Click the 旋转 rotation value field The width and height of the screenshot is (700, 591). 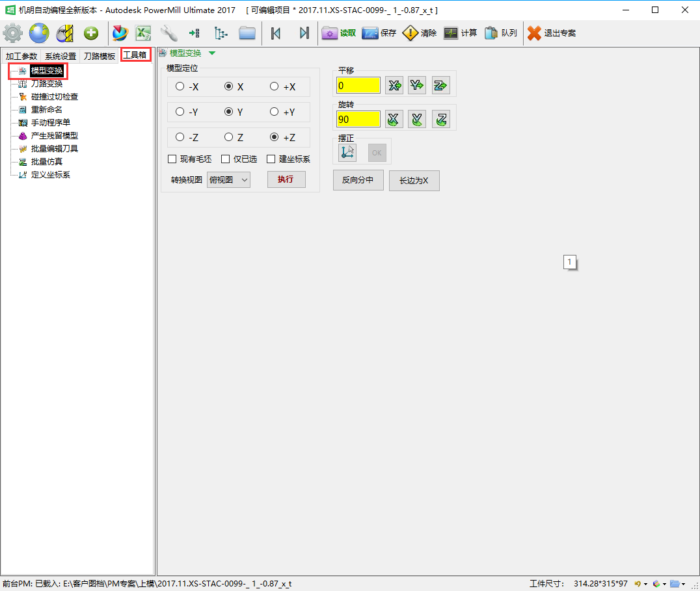(358, 119)
